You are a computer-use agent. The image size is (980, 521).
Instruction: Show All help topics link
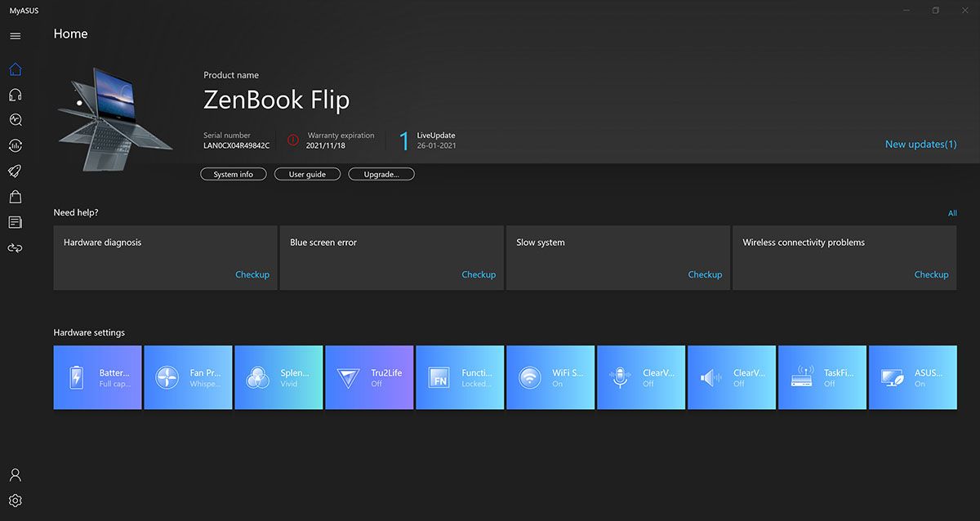(x=951, y=213)
